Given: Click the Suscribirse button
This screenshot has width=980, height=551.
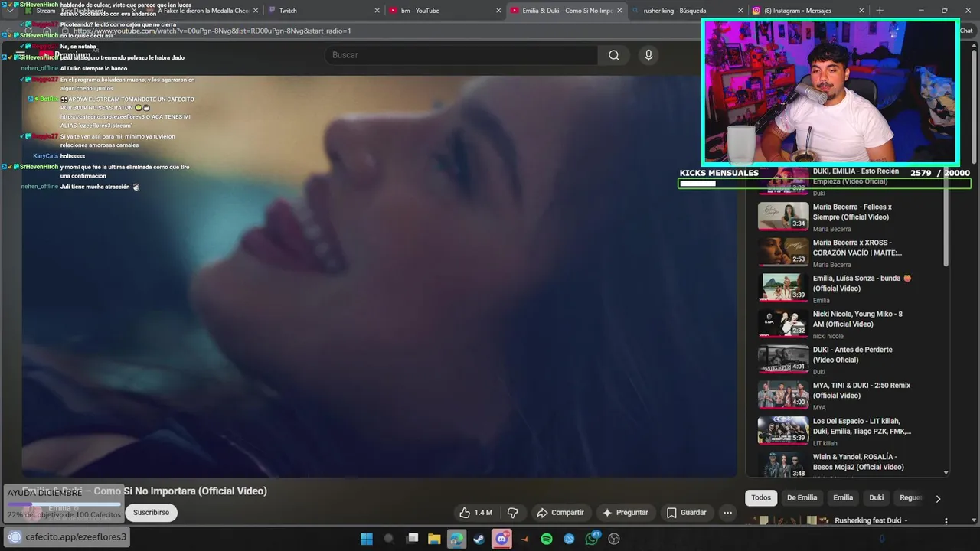Looking at the screenshot, I should coord(151,513).
